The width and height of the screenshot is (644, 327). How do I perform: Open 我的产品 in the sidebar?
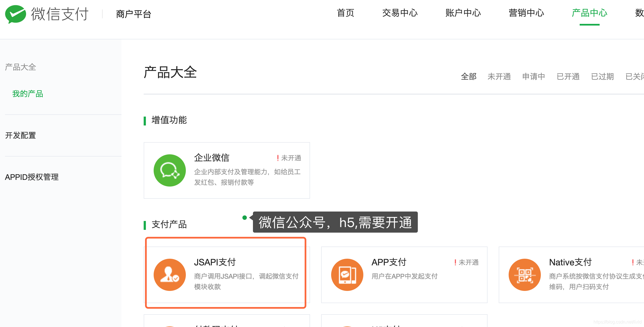(27, 94)
